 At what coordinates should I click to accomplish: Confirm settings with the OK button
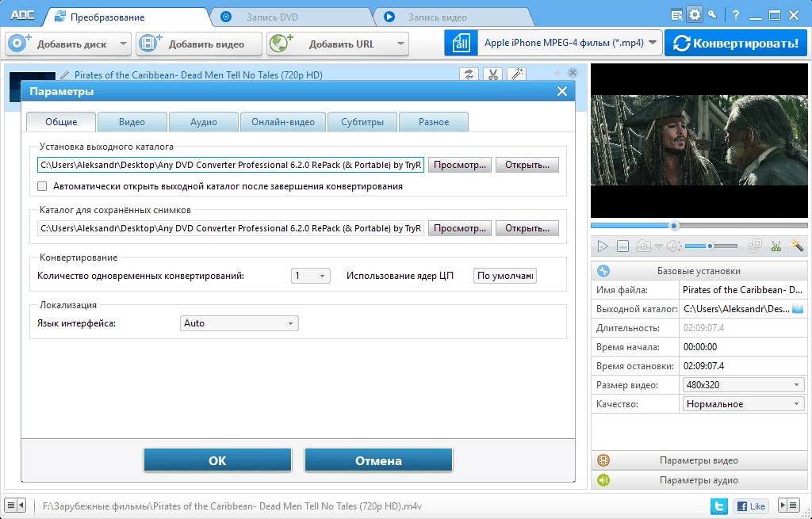[x=217, y=460]
